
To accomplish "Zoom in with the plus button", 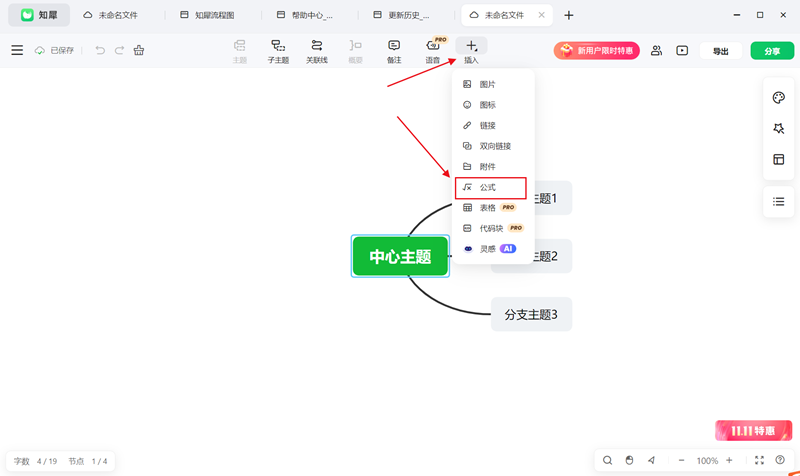I will point(729,460).
